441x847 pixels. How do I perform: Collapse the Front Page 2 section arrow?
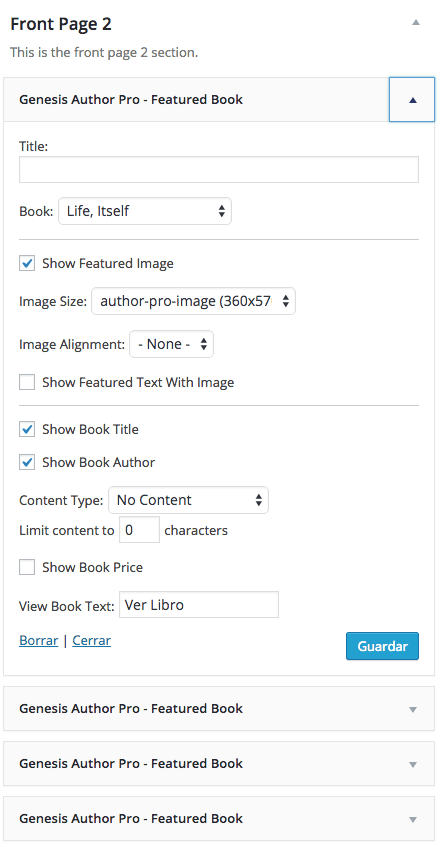[415, 22]
